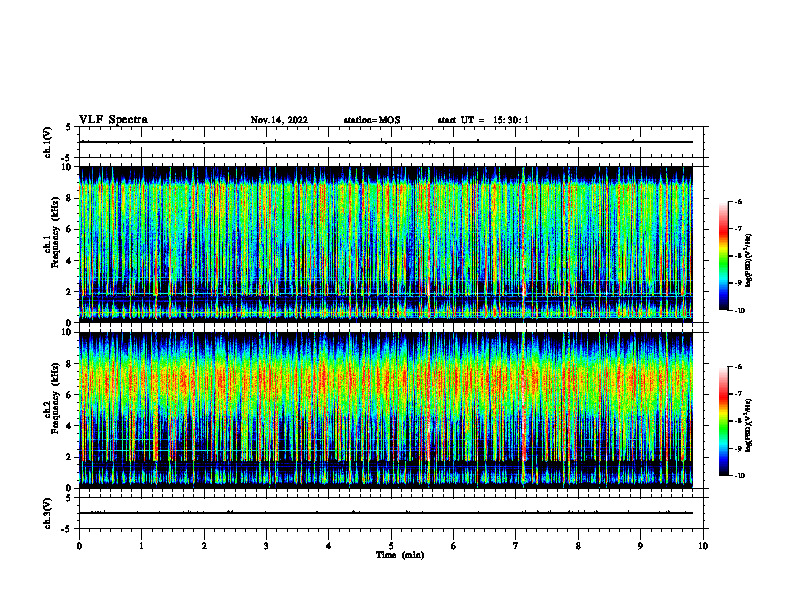Click the ch.2 spectrogram plot area
792x612 pixels.
pyautogui.click(x=386, y=410)
